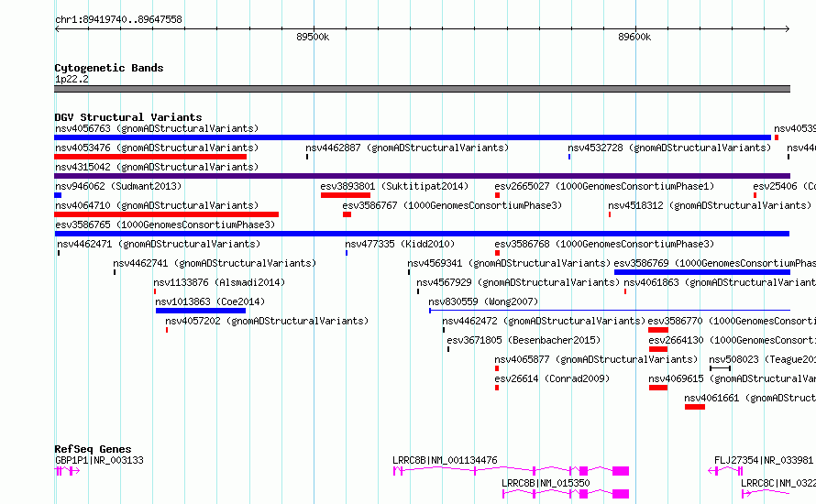Click the black nsv508023 Teague bracket glyph

(721, 368)
